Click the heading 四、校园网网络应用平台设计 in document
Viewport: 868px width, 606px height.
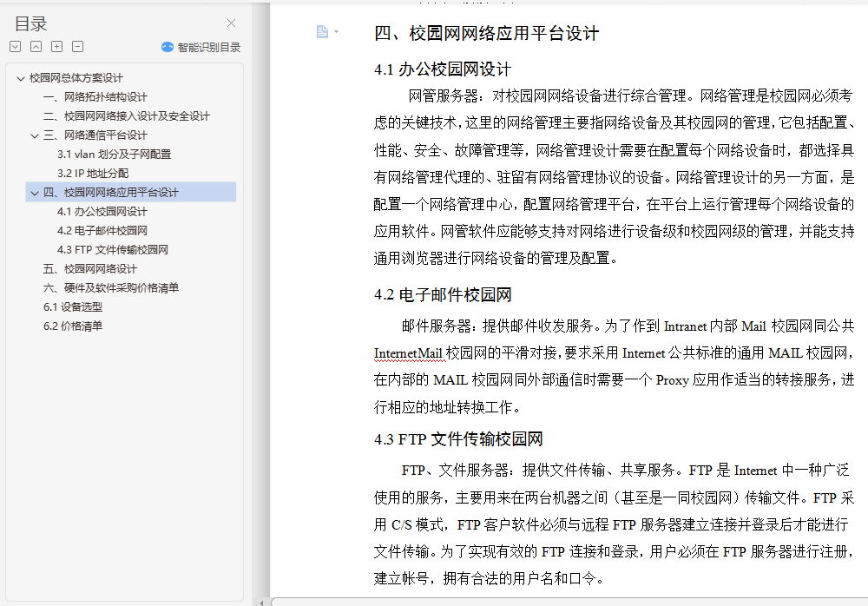pyautogui.click(x=487, y=33)
